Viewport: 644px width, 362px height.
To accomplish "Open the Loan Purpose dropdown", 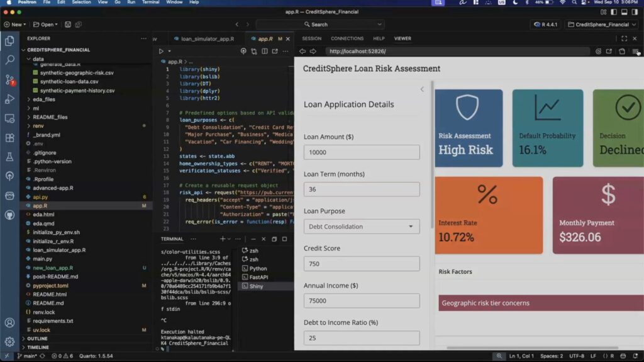I will tap(361, 227).
